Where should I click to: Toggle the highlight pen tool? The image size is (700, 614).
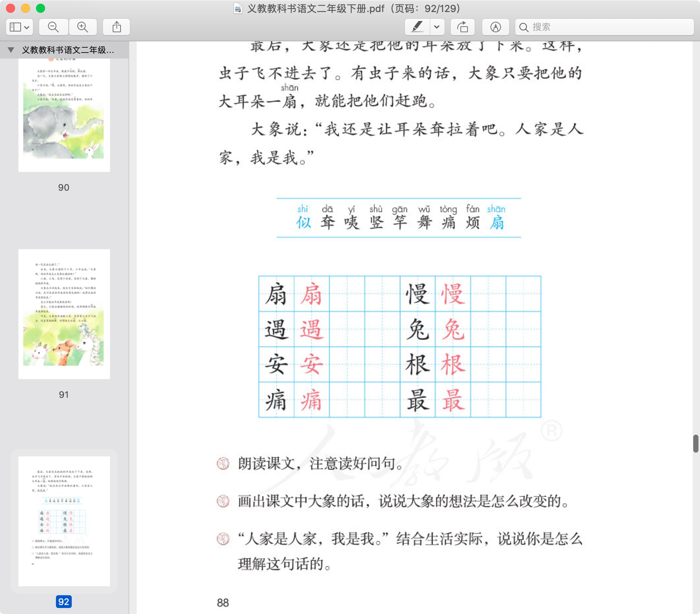417,27
